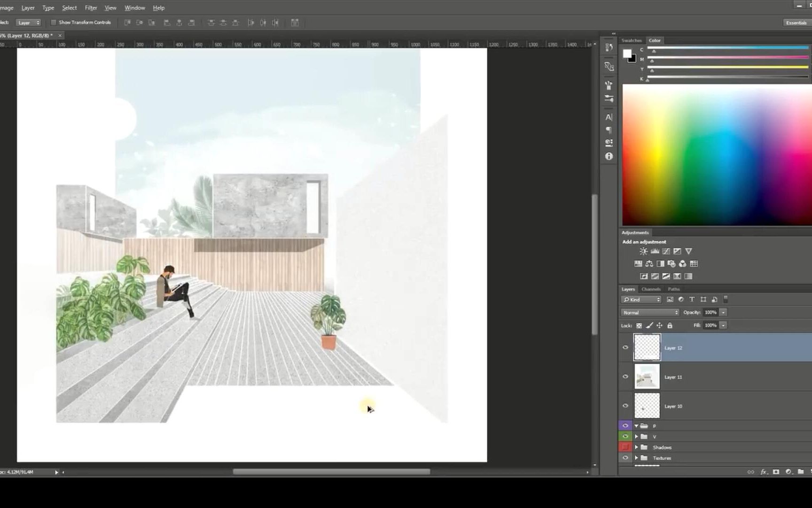Open the Character panel icon

point(609,117)
